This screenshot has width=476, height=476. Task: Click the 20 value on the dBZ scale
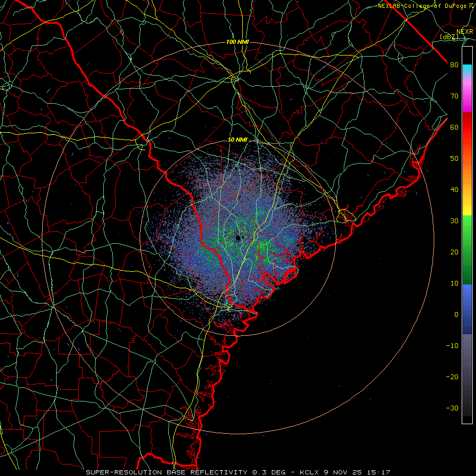click(454, 252)
